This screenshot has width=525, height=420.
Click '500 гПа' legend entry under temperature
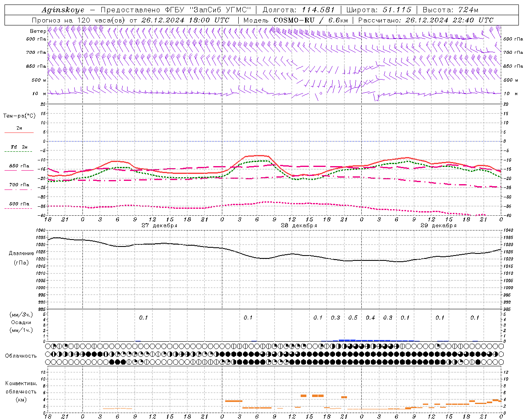[x=19, y=204]
